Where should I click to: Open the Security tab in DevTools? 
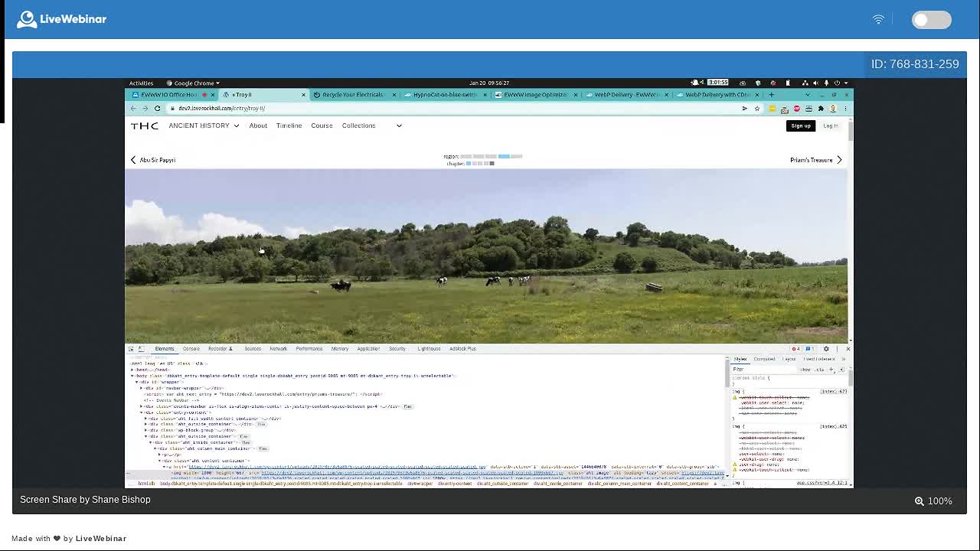coord(397,349)
